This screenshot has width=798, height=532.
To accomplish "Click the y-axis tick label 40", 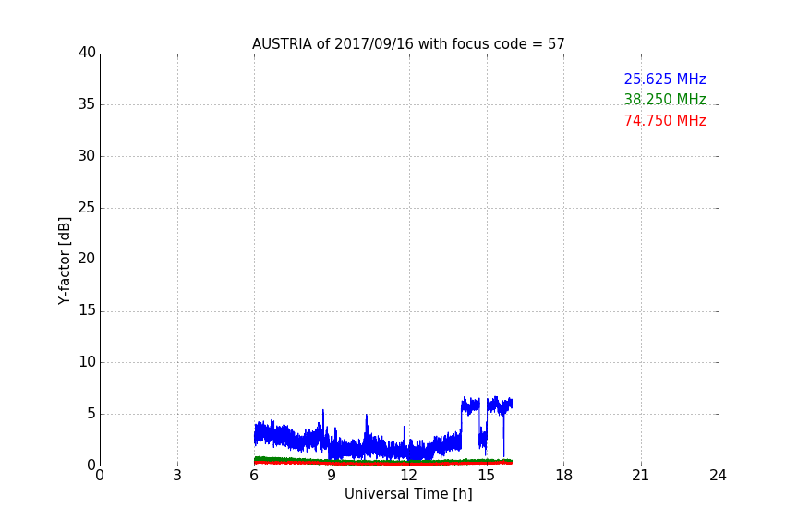I will [x=87, y=53].
